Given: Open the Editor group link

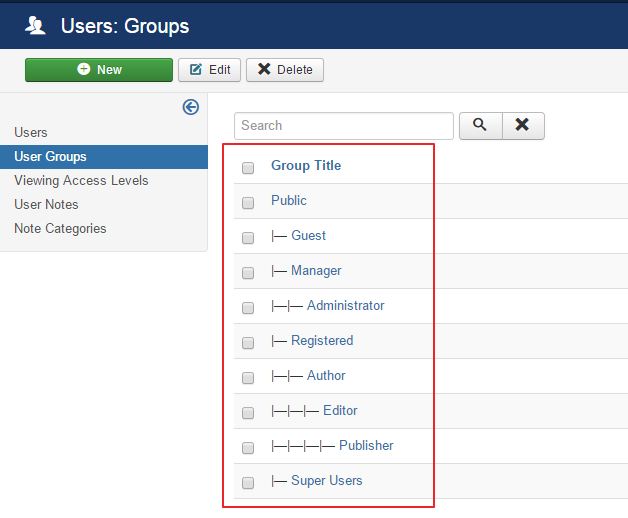Looking at the screenshot, I should pyautogui.click(x=339, y=410).
